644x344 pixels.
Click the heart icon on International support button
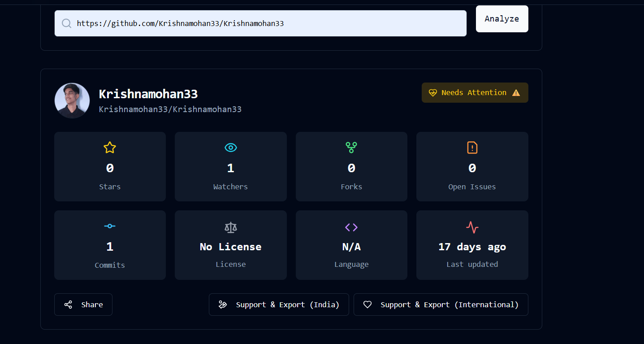coord(367,305)
